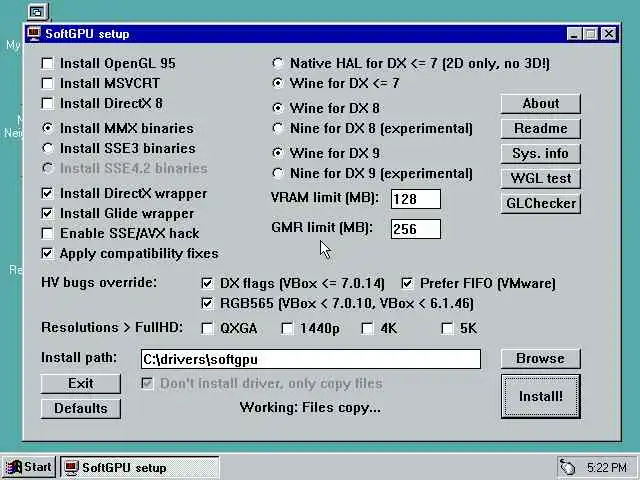Enable 1440p resolution checkbox
This screenshot has height=480, width=640.
(x=287, y=328)
